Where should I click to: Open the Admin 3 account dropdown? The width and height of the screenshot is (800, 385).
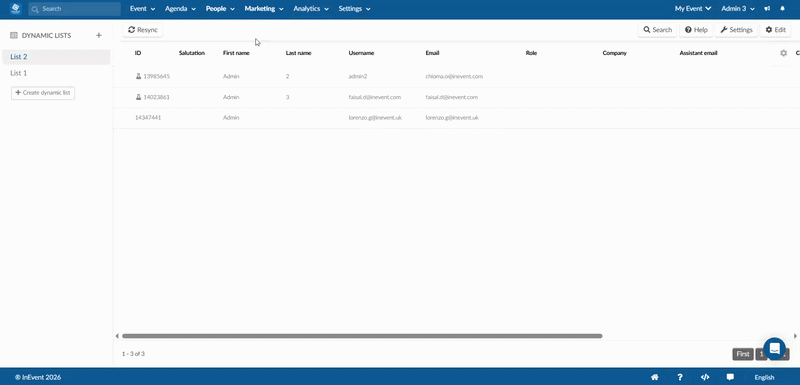click(x=738, y=9)
